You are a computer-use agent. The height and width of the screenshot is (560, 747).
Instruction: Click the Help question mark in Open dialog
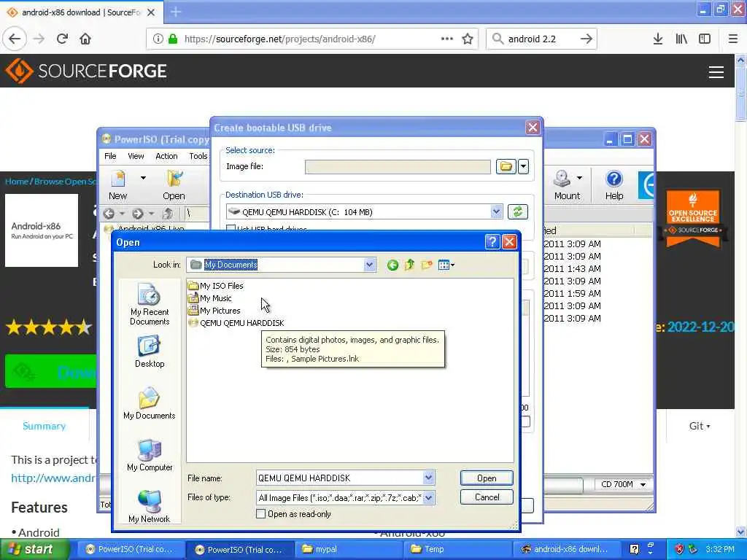tap(492, 242)
